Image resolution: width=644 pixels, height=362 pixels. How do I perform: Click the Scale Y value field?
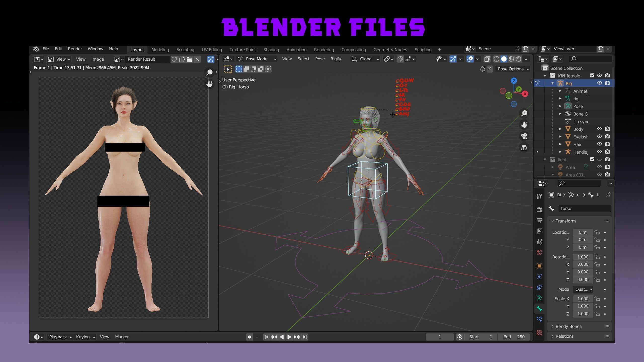tap(583, 306)
